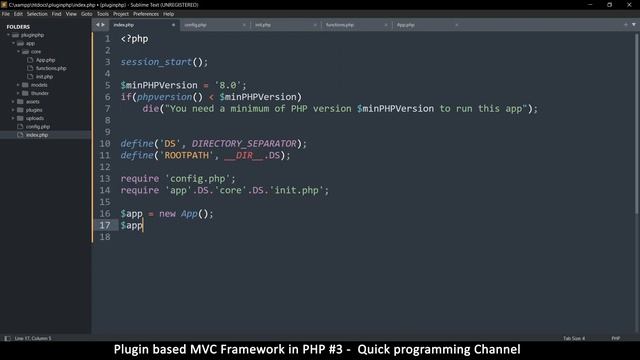This screenshot has height=360, width=640.
Task: Open the Find menu
Action: [x=56, y=14]
